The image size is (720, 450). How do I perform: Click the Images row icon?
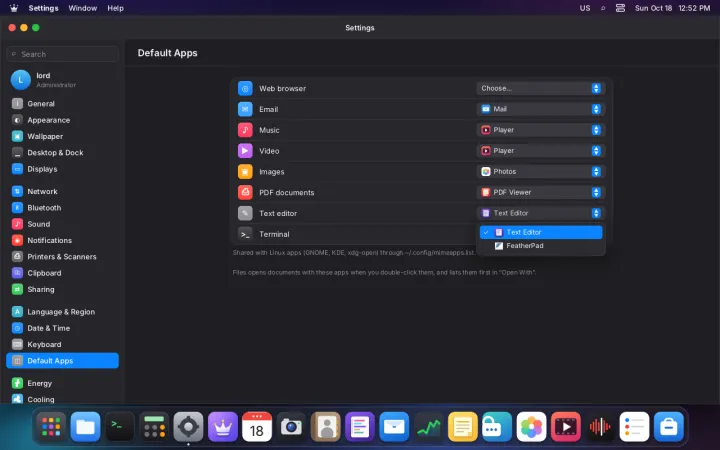(x=245, y=172)
